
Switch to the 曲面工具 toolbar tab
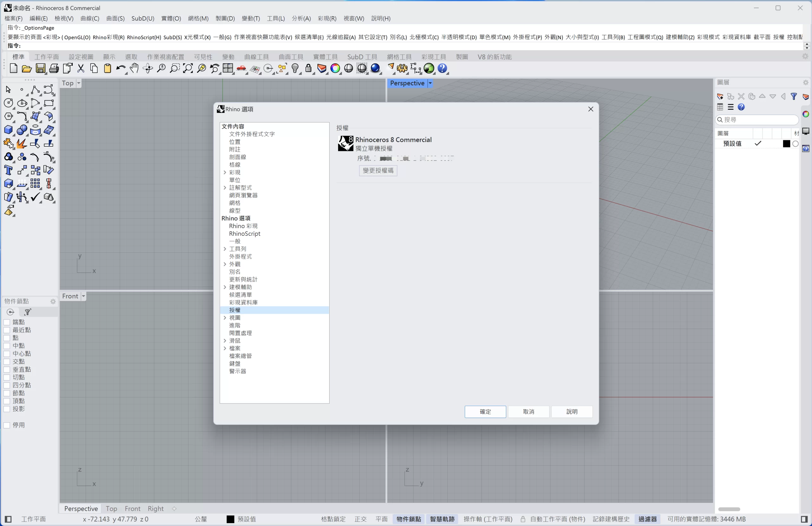click(291, 57)
